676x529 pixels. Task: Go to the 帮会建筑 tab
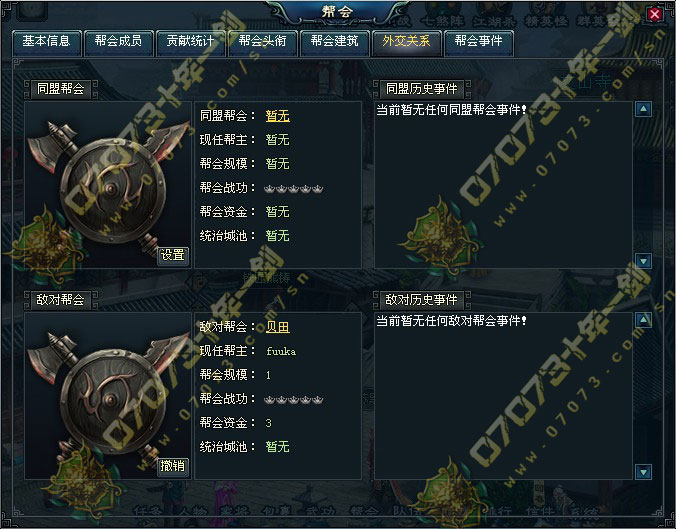[x=334, y=42]
